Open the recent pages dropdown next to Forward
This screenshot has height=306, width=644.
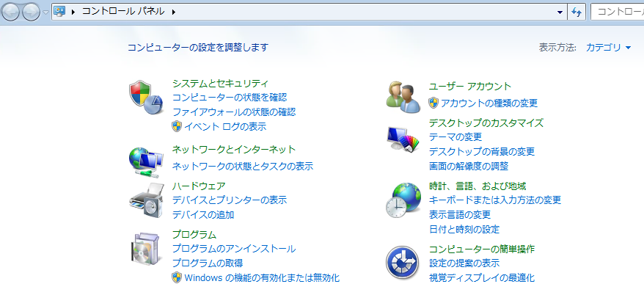coord(45,12)
